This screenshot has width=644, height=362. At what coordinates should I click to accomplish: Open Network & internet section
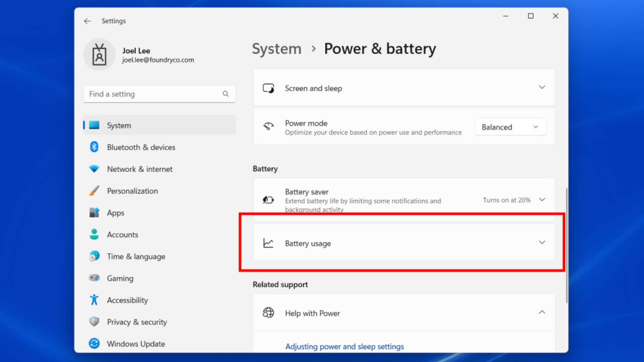click(x=140, y=169)
